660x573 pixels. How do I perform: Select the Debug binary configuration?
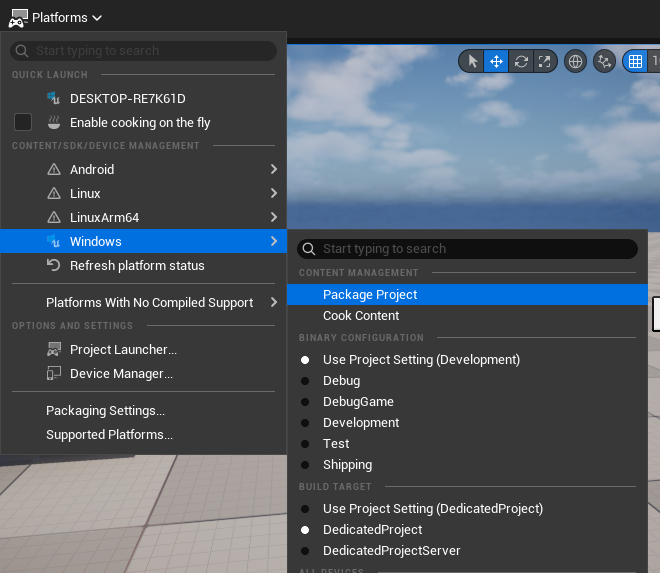tap(467, 381)
